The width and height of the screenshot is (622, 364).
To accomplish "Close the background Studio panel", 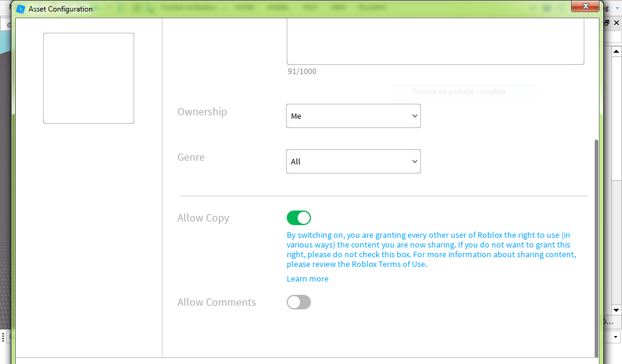I will (617, 23).
